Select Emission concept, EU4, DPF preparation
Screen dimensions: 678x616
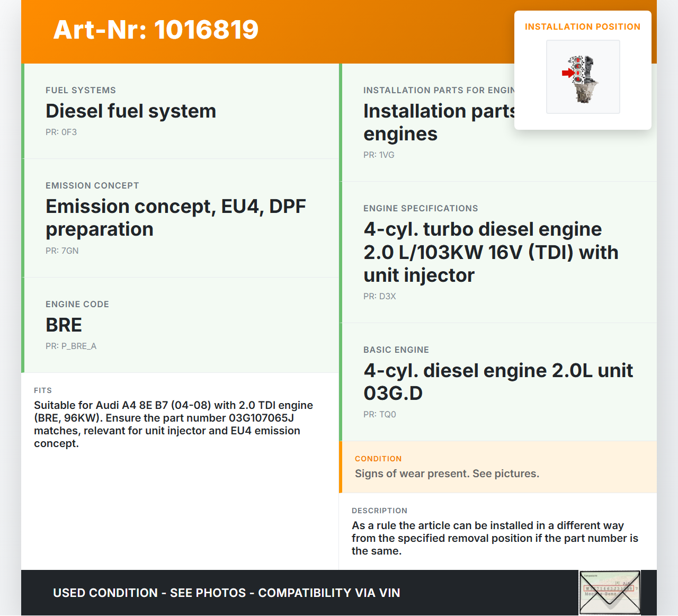click(x=176, y=218)
